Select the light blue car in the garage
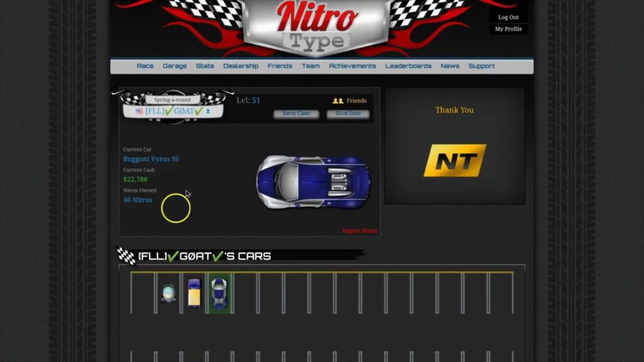 point(169,293)
